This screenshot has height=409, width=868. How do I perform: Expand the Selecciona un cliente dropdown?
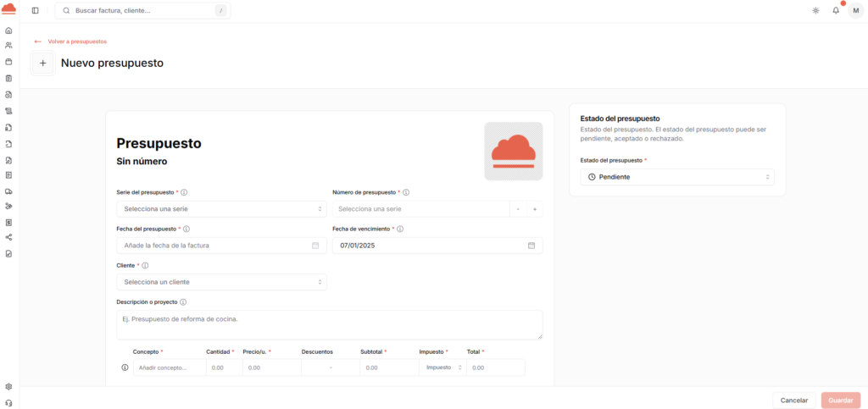click(221, 282)
